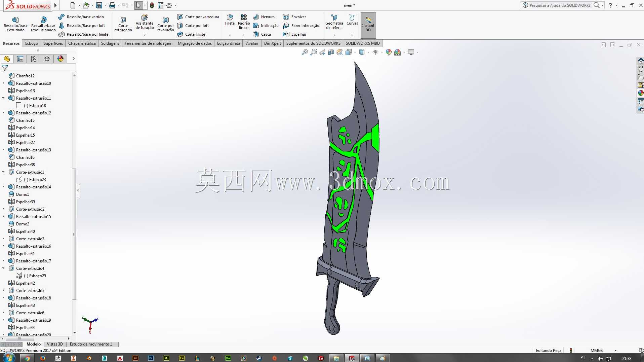This screenshot has height=362, width=644.
Task: Activate Corte extrudado tool
Action: point(123,24)
